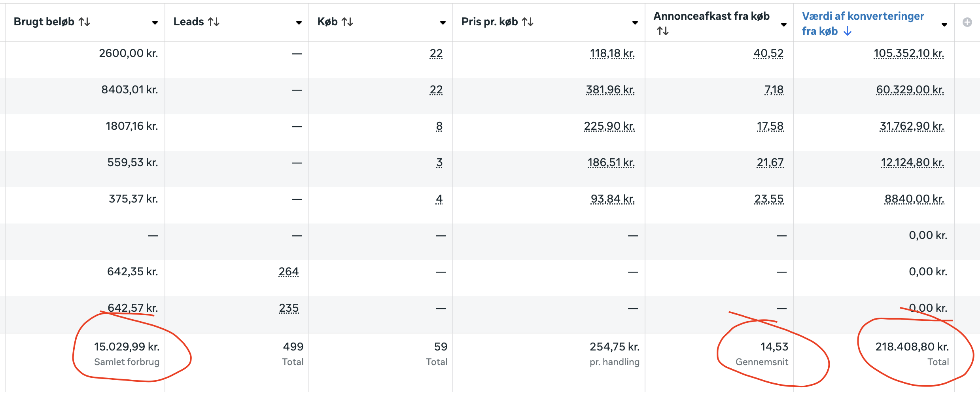Open Brugt beløb column dropdown menu

click(155, 23)
